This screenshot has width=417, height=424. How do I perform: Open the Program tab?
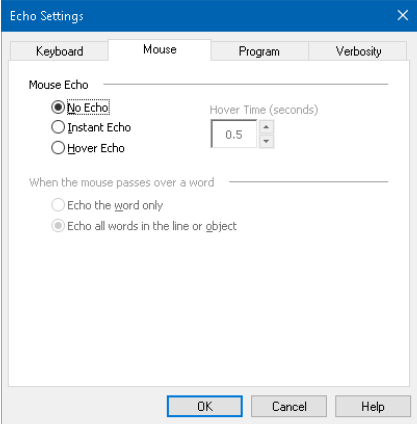(259, 51)
